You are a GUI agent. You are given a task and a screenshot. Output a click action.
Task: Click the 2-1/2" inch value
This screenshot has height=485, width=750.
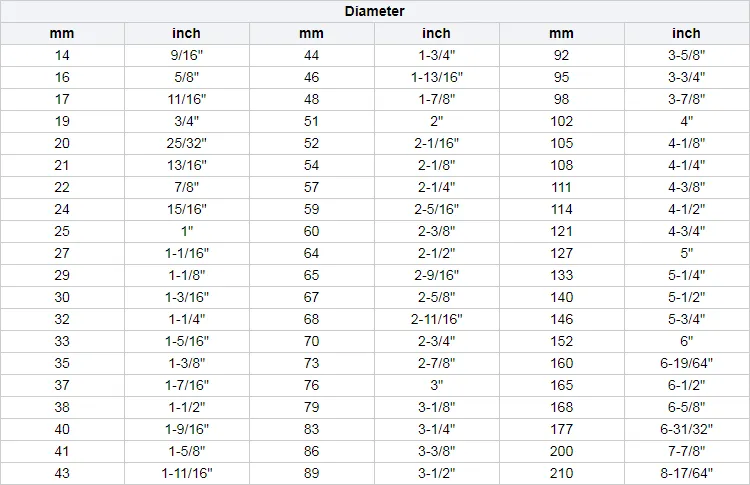click(x=437, y=254)
